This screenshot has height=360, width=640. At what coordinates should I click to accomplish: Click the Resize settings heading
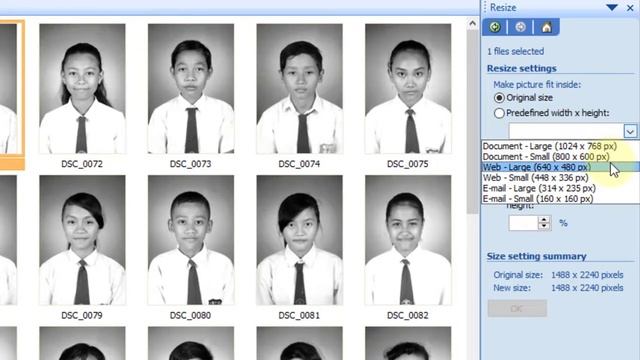tap(522, 69)
